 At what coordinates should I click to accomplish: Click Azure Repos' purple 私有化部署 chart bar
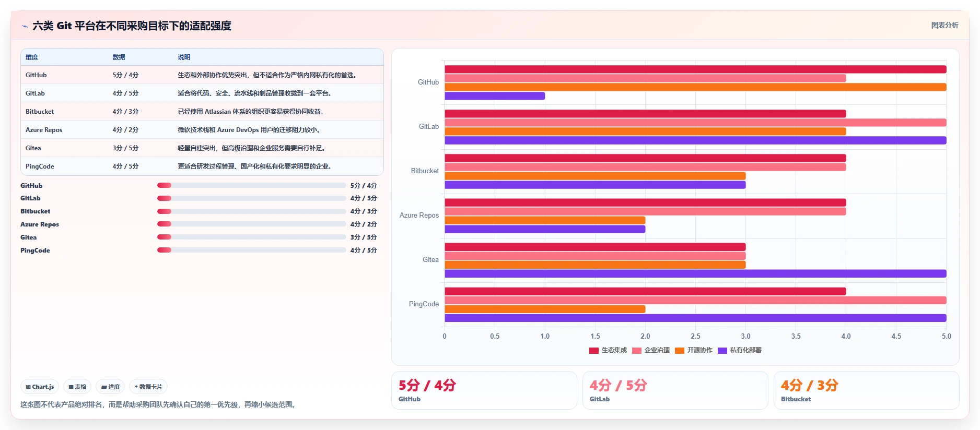coord(545,229)
